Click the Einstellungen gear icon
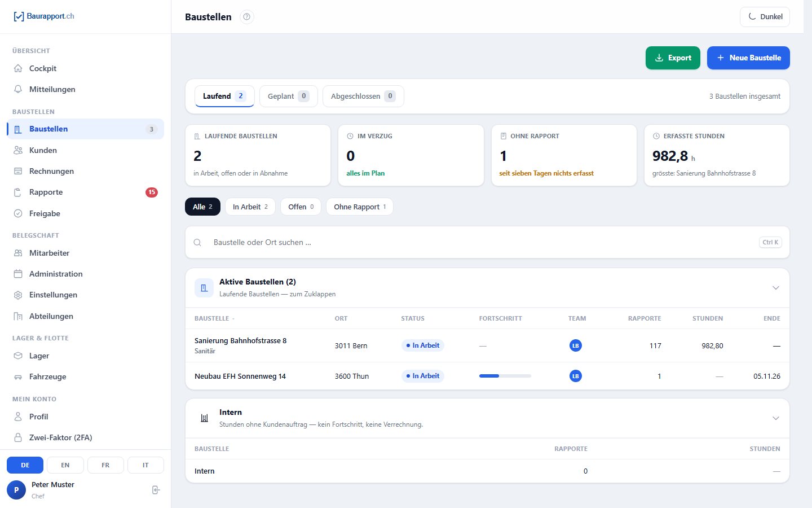The width and height of the screenshot is (812, 508). point(18,295)
